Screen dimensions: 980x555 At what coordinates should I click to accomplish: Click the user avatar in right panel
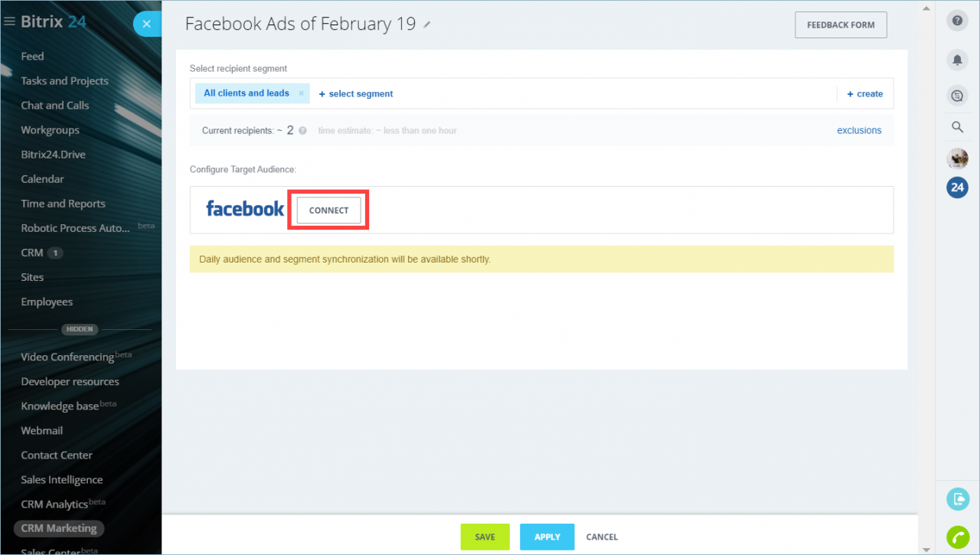[957, 158]
